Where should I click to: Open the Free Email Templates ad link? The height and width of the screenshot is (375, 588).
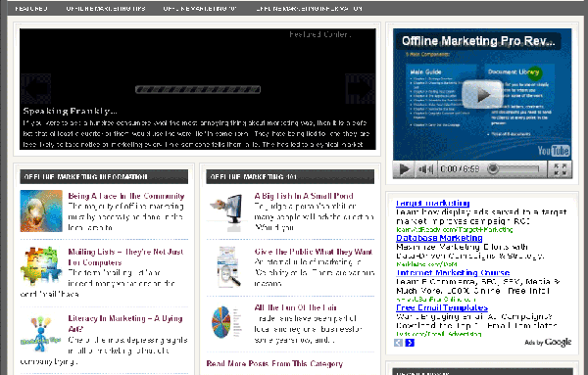(x=442, y=307)
